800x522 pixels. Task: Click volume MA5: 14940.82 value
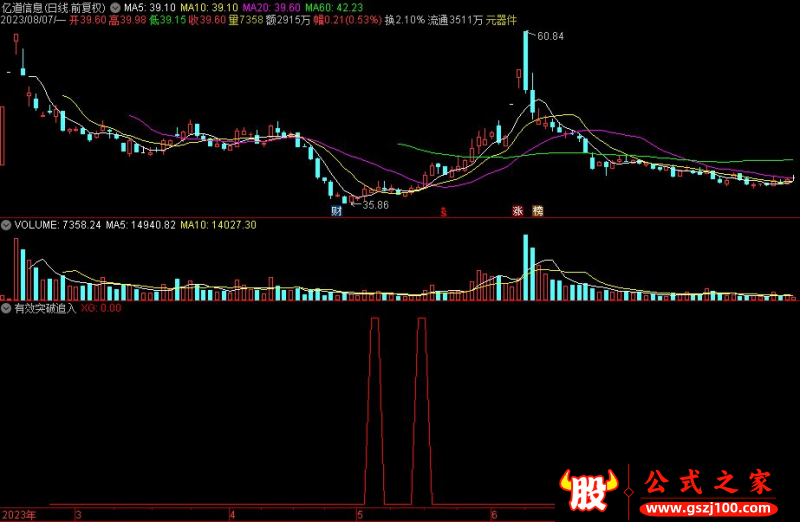tap(141, 225)
